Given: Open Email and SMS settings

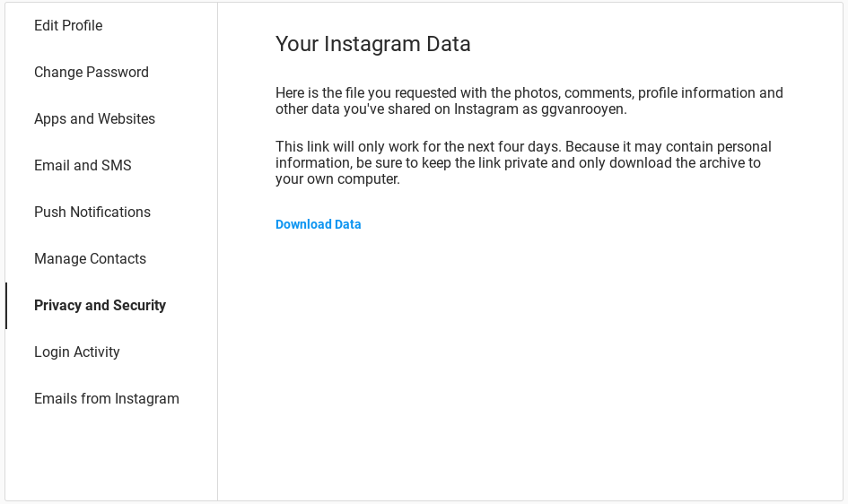Looking at the screenshot, I should (x=83, y=166).
